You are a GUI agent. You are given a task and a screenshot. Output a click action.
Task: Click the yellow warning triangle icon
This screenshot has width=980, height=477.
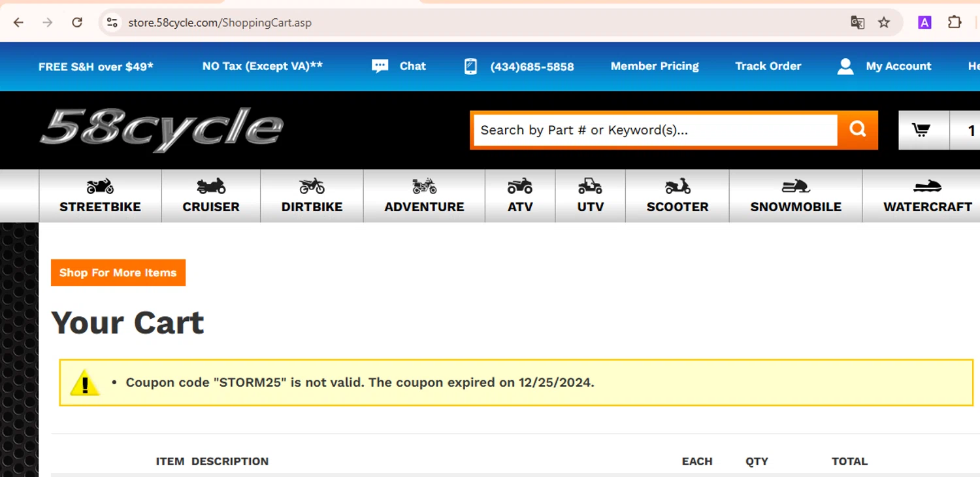click(x=84, y=383)
